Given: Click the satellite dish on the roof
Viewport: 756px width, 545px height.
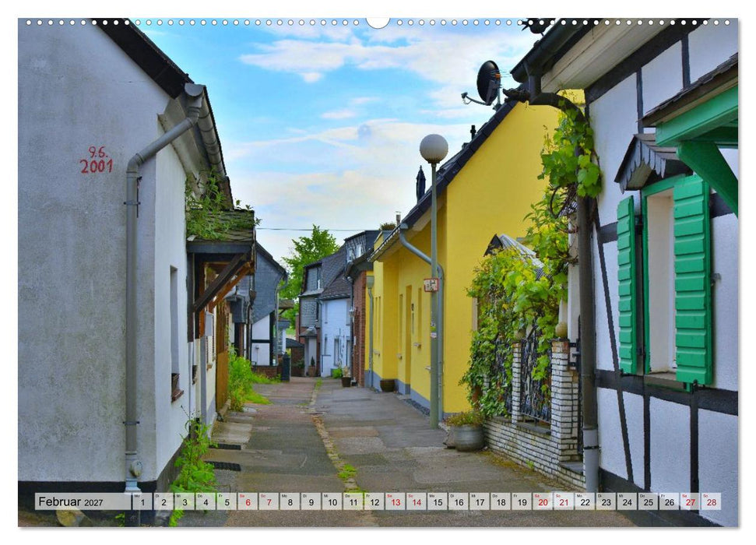Looking at the screenshot, I should tap(487, 83).
